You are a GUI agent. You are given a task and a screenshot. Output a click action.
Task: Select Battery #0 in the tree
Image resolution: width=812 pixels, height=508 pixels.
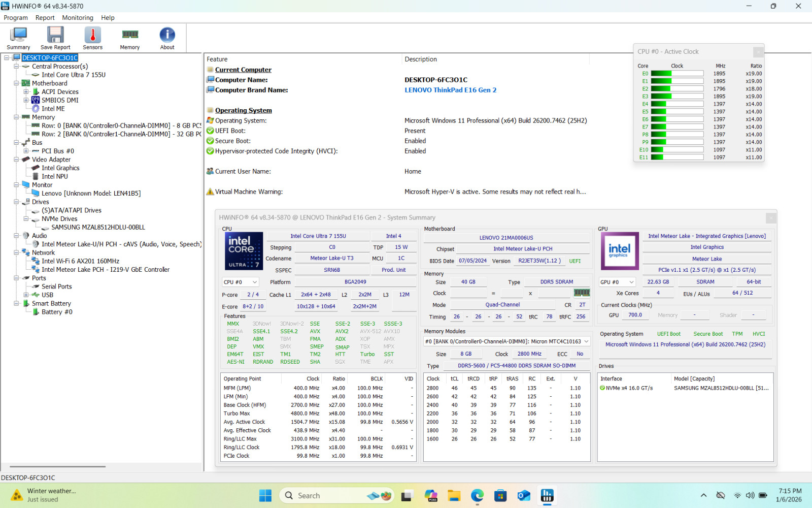57,312
